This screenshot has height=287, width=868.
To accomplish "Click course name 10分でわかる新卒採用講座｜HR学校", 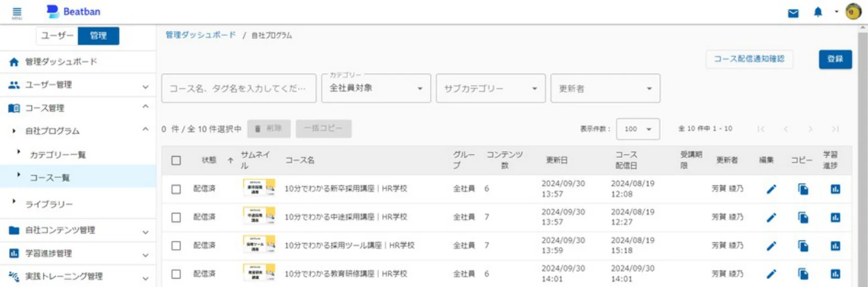I will [x=346, y=189].
